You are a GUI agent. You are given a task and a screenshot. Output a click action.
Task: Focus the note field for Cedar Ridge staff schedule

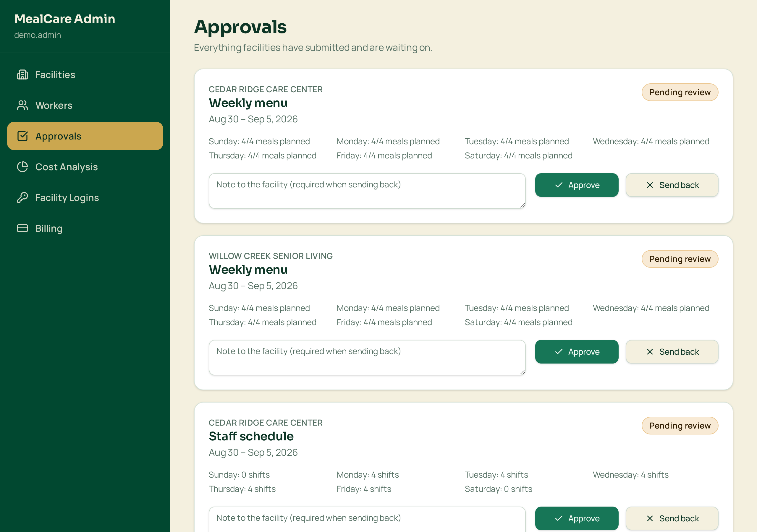[x=367, y=520]
